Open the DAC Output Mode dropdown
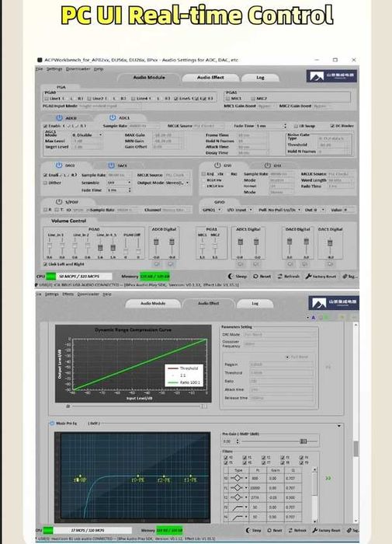 [x=177, y=183]
